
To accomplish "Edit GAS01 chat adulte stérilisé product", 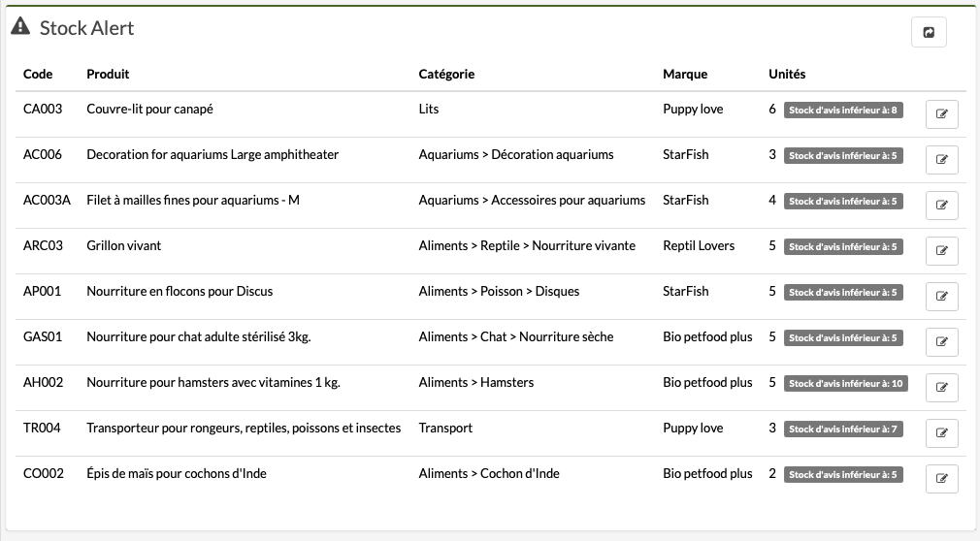I will click(x=942, y=342).
